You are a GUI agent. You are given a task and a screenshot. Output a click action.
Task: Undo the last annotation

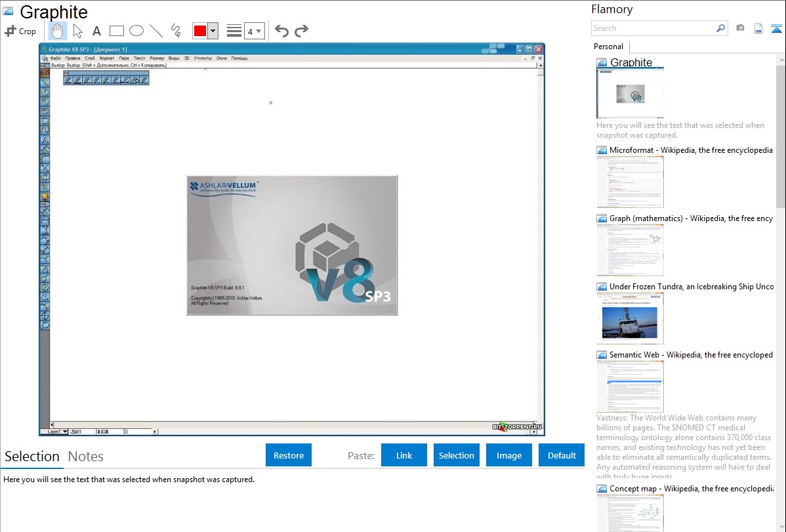tap(281, 31)
